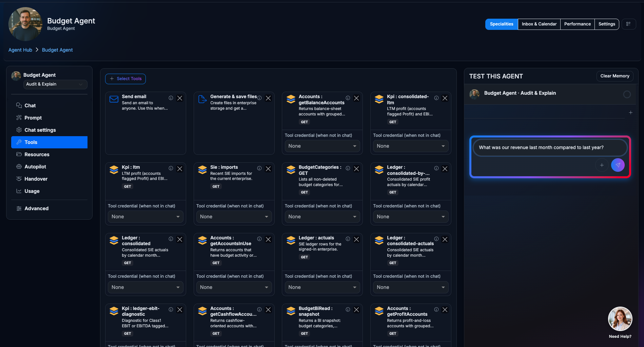This screenshot has width=644, height=347.
Task: Open credential dropdown for Sie : imports
Action: point(234,217)
